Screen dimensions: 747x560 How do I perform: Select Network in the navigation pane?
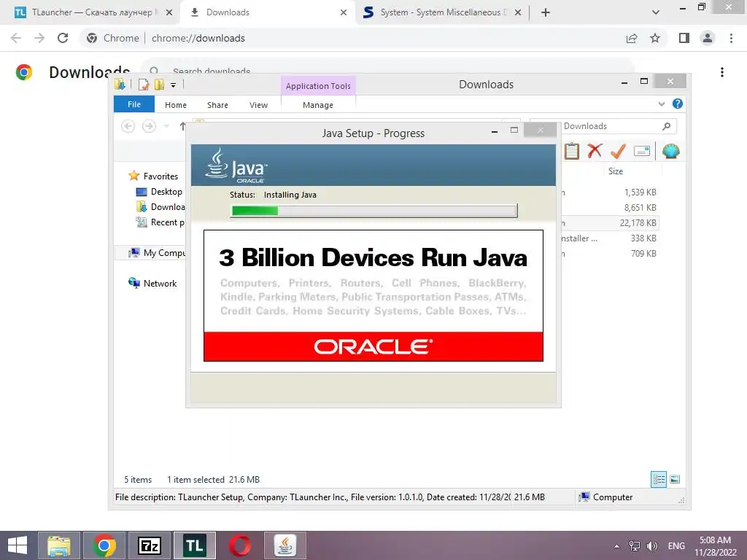tap(160, 284)
